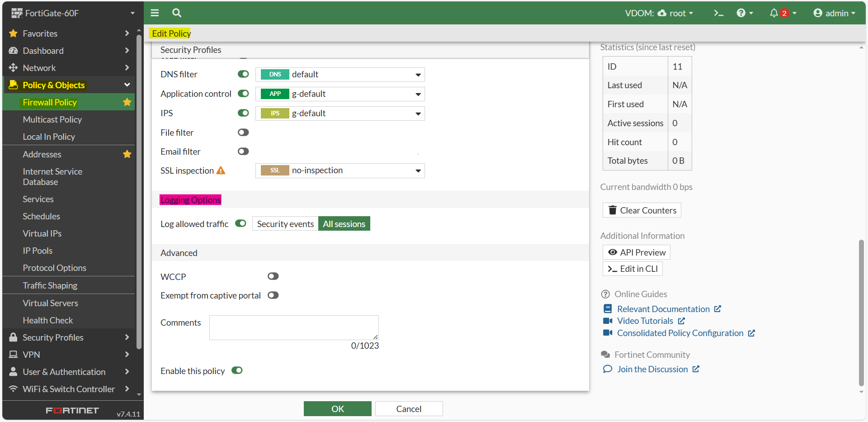Click the Clear Counters trash icon
This screenshot has height=422, width=868.
coord(613,210)
